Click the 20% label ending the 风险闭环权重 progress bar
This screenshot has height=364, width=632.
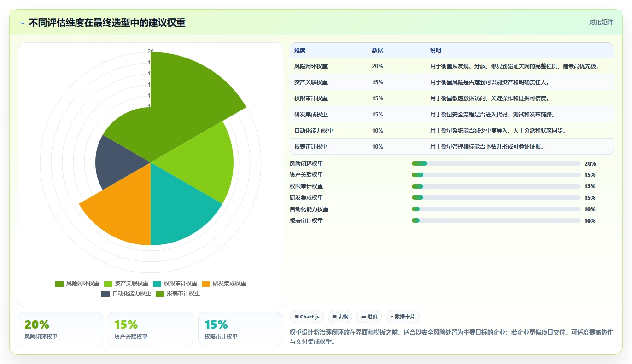pos(590,163)
